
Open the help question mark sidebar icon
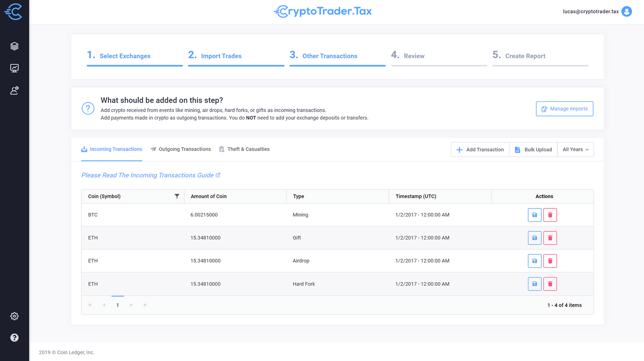pos(14,338)
